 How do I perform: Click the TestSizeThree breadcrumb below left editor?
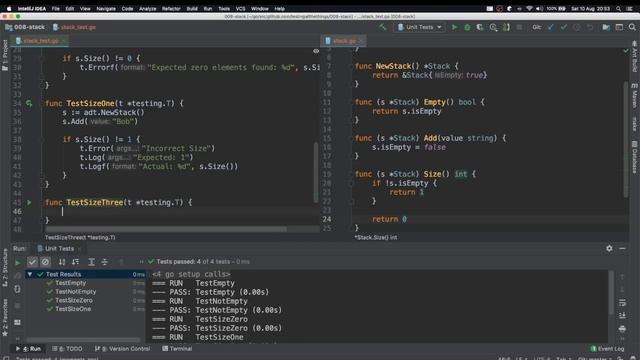click(80, 238)
